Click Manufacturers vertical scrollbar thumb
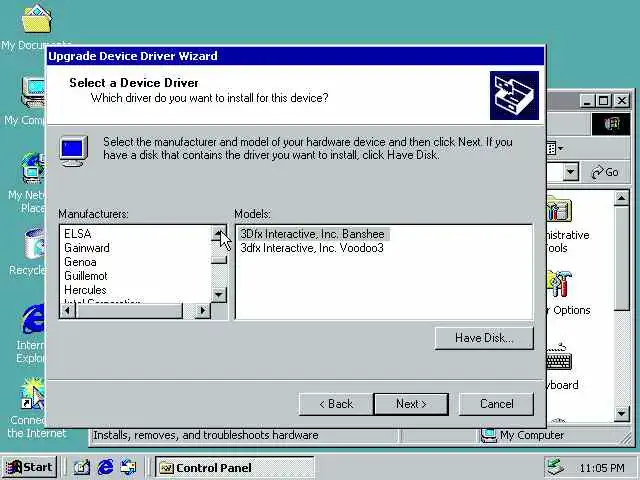The image size is (640, 480). 219,259
